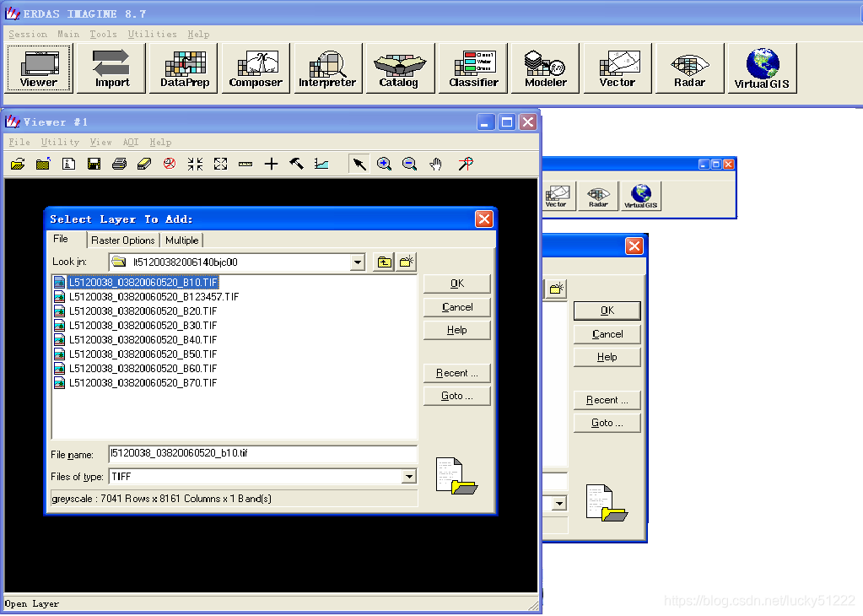Open the Vector module
Viewport: 863px width, 616px height.
point(618,69)
